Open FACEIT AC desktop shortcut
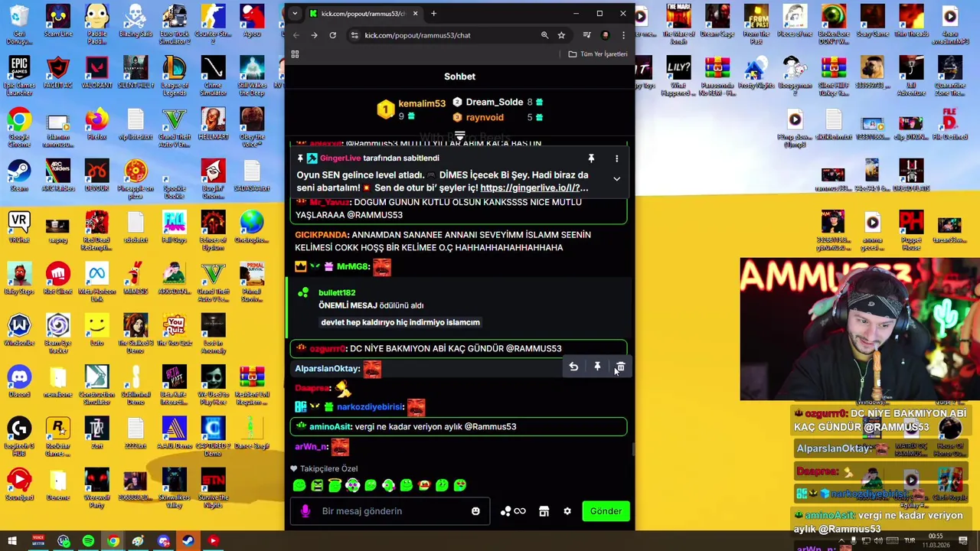This screenshot has height=551, width=980. [x=58, y=73]
